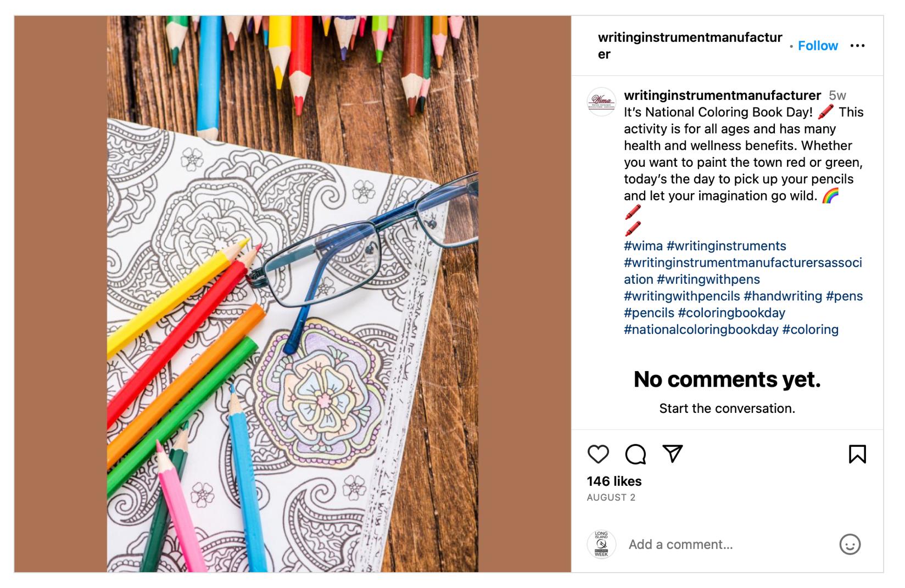905x588 pixels.
Task: View the 146 likes list
Action: [614, 481]
